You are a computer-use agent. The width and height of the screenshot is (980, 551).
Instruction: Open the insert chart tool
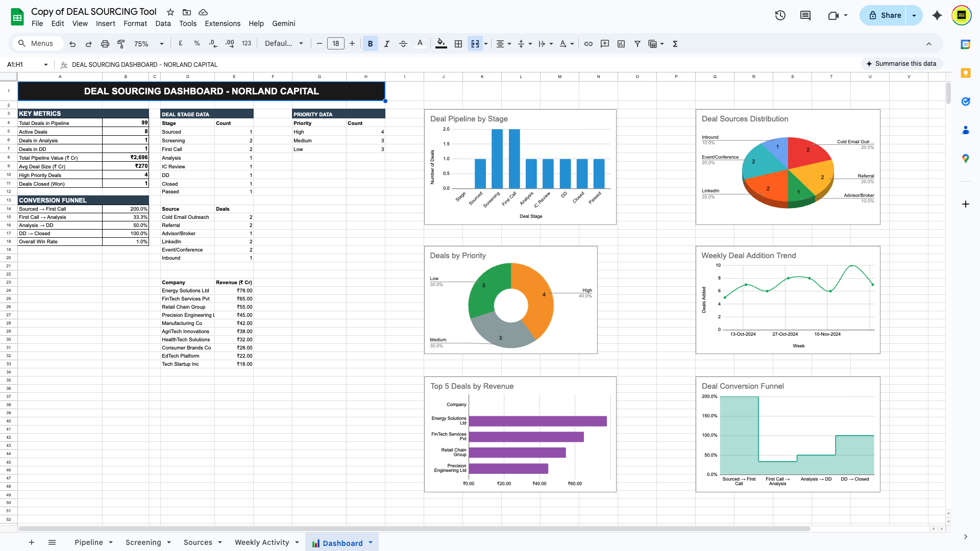(621, 44)
